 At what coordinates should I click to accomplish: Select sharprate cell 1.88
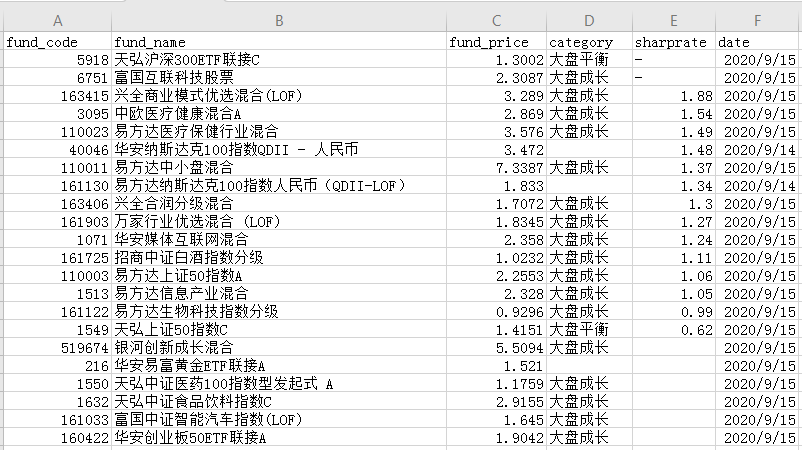click(x=674, y=95)
